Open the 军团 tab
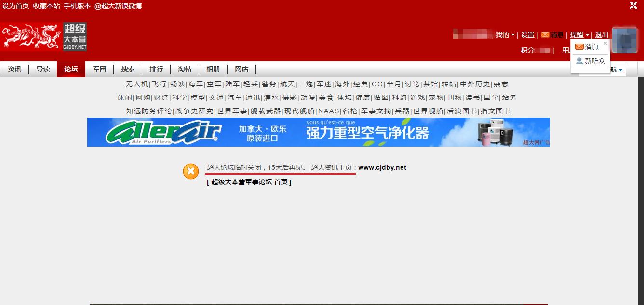This screenshot has height=305, width=644. 99,69
